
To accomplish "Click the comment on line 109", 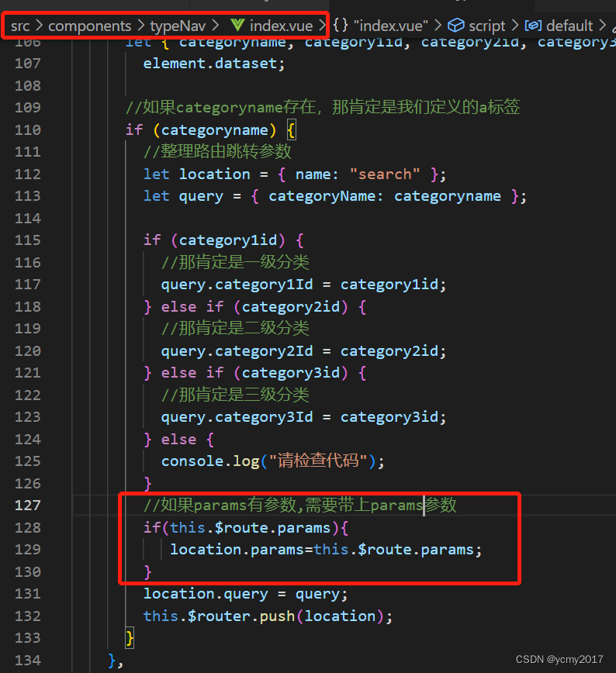I will (x=323, y=107).
